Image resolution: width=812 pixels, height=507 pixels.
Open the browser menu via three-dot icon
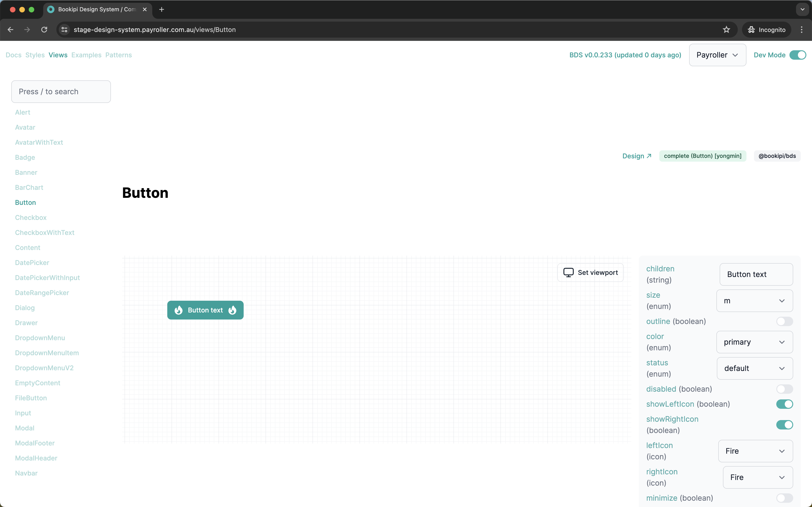[801, 30]
